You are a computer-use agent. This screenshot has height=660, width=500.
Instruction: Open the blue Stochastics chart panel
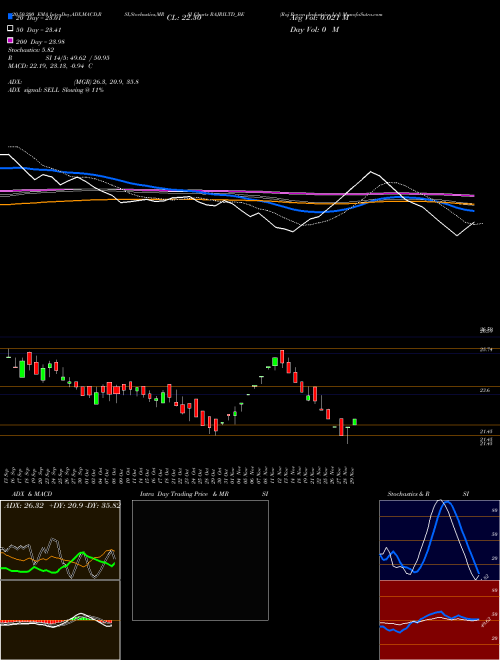(x=439, y=540)
